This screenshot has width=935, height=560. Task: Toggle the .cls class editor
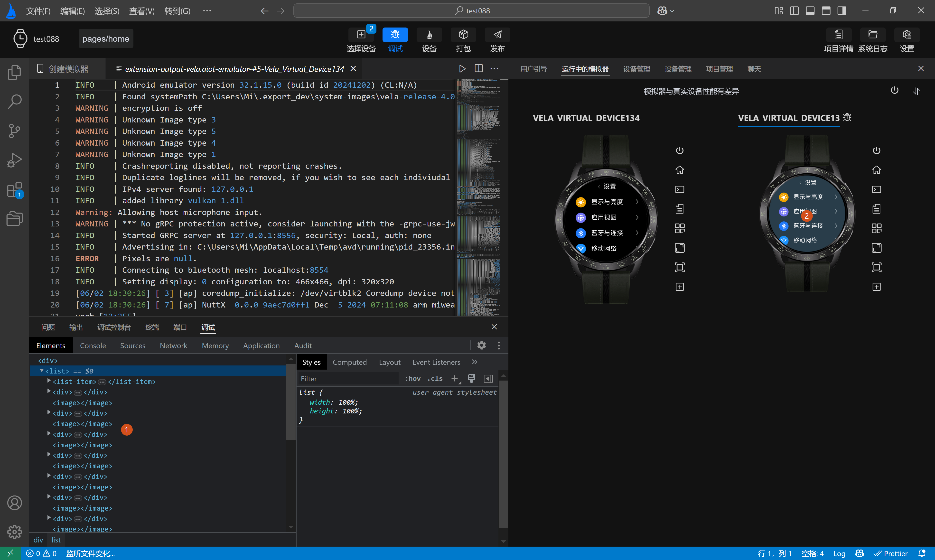(x=435, y=379)
